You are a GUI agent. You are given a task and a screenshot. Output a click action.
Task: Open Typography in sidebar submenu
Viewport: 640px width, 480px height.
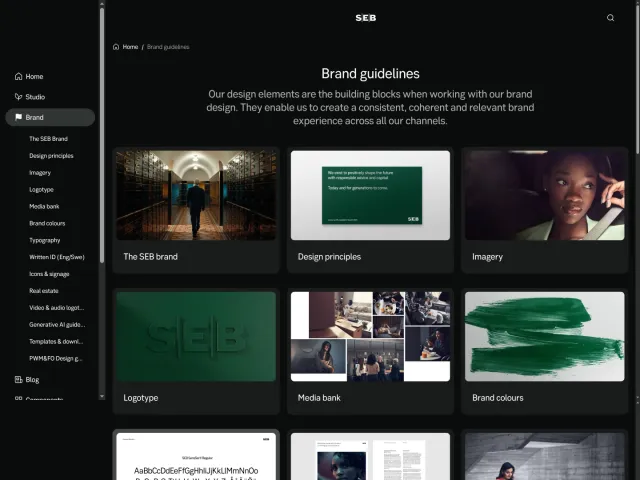click(x=44, y=240)
